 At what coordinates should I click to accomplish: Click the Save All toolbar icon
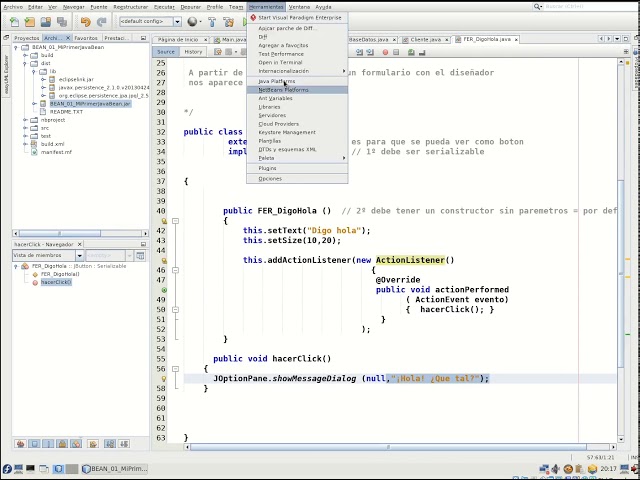(x=62, y=22)
